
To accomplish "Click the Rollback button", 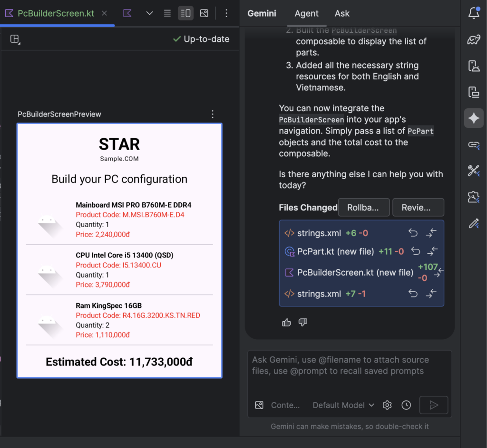I will [x=363, y=208].
